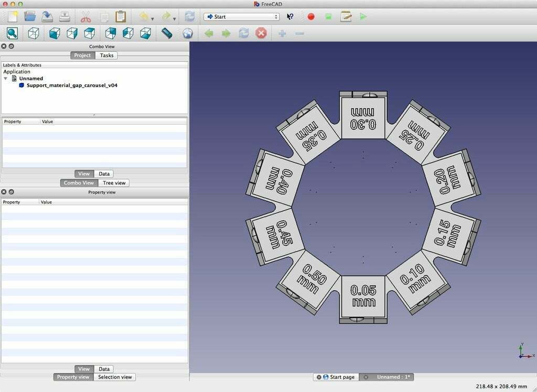Create a new document
This screenshot has height=392, width=537.
13,16
